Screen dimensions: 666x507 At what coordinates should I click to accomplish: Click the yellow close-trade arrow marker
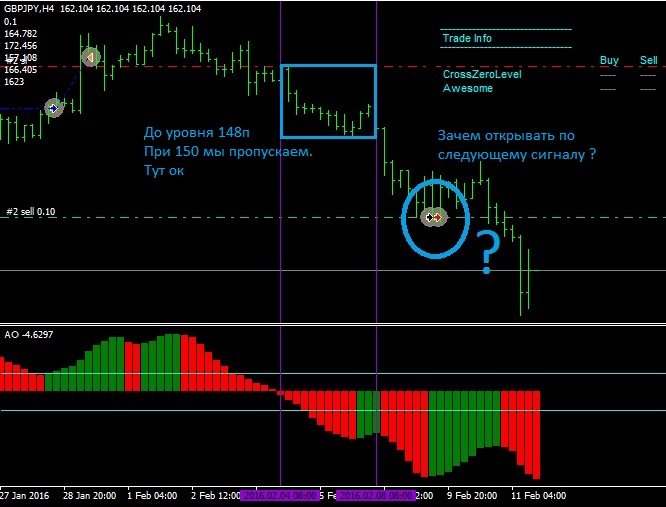pyautogui.click(x=90, y=57)
